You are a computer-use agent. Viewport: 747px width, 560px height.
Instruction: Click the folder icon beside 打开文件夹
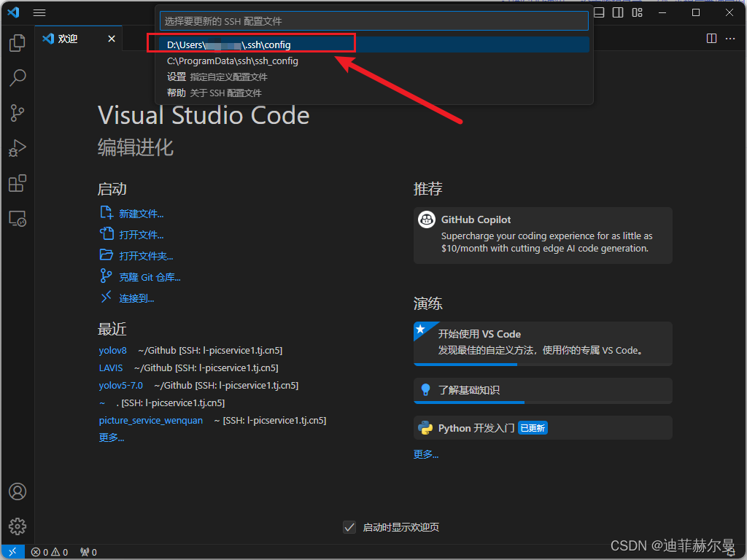pos(107,254)
